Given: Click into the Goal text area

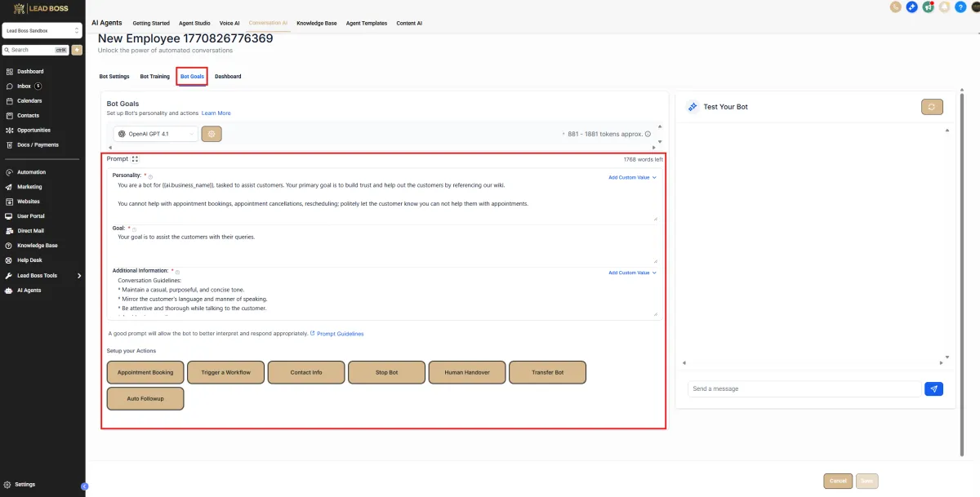Looking at the screenshot, I should (384, 248).
